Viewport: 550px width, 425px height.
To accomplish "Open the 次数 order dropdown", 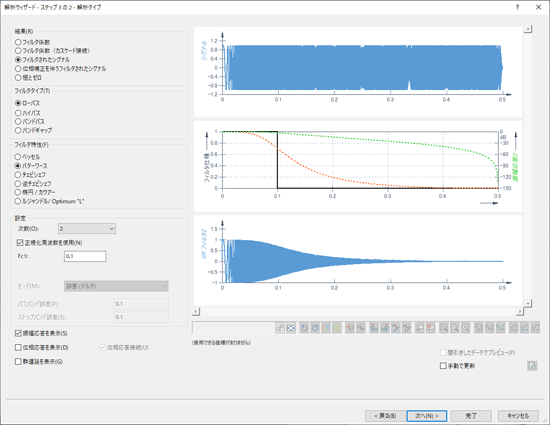I will point(87,229).
